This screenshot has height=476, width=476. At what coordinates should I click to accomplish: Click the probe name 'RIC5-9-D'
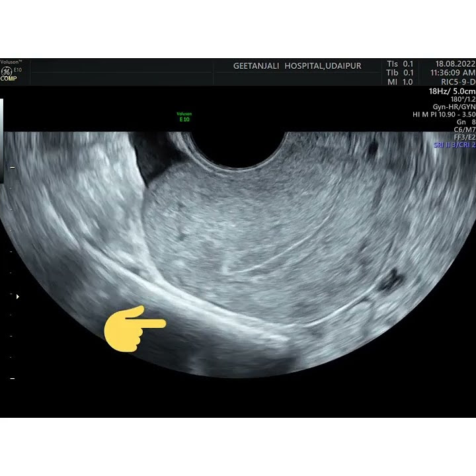[x=457, y=82]
